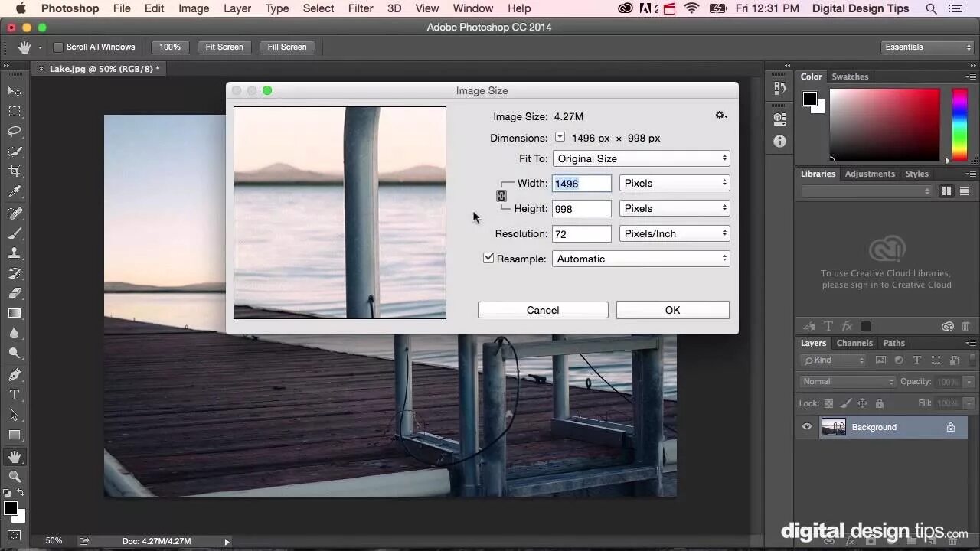This screenshot has height=551, width=980.
Task: Click lock transparent pixels icon
Action: [x=828, y=403]
